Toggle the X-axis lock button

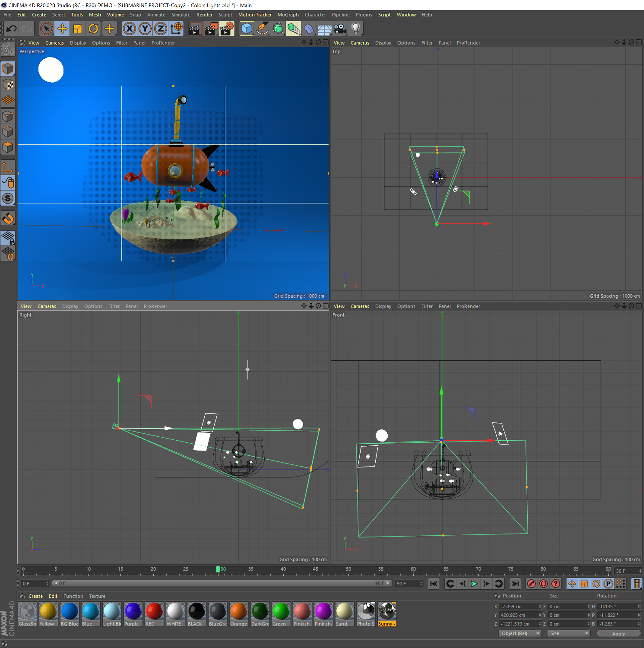[x=129, y=29]
